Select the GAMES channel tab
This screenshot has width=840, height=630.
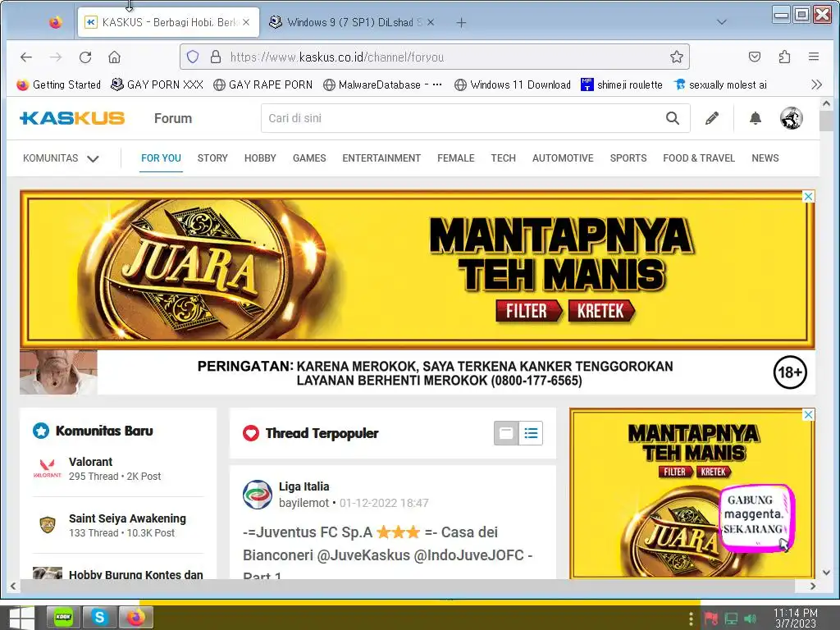click(309, 158)
